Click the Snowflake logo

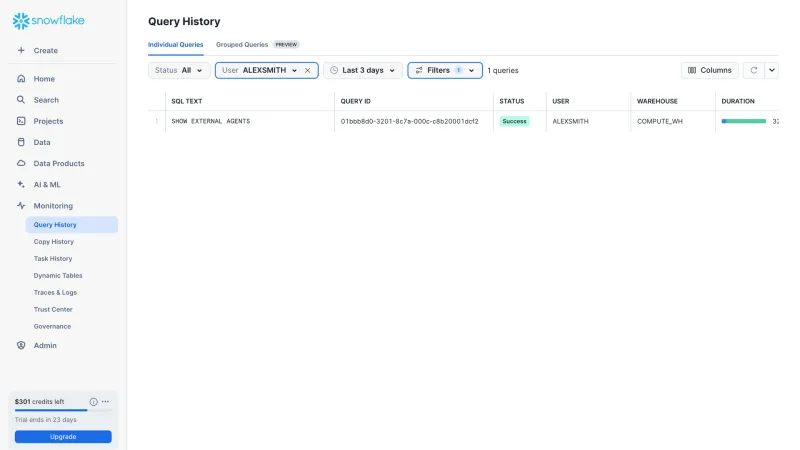click(x=48, y=21)
